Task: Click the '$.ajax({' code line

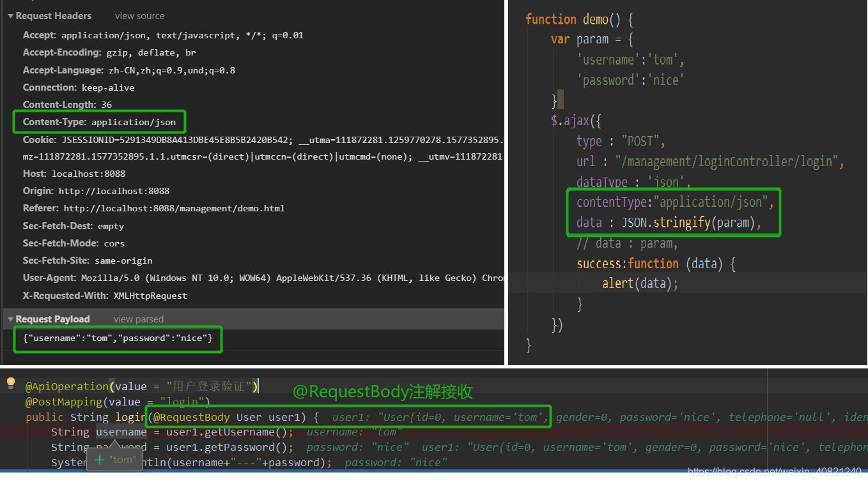Action: (x=577, y=120)
